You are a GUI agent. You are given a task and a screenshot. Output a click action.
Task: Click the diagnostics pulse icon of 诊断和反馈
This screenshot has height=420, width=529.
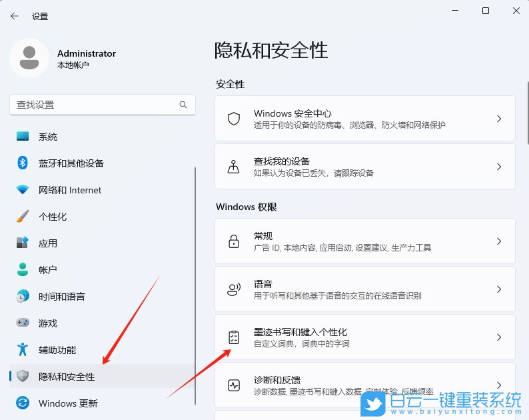pos(234,385)
